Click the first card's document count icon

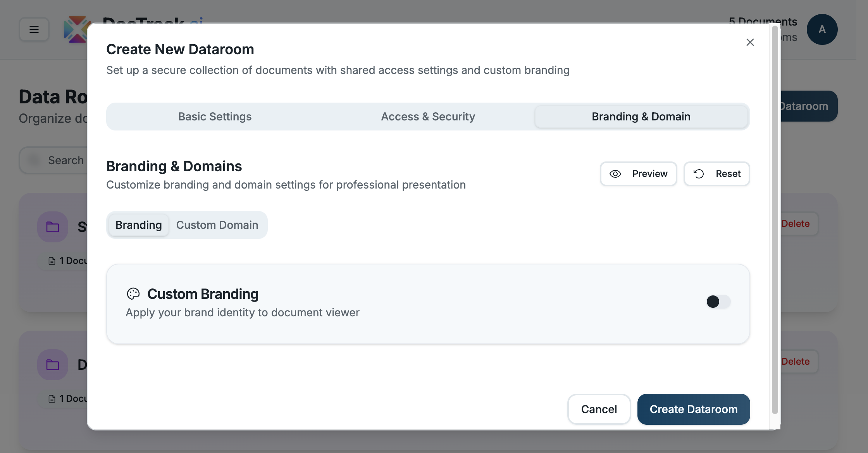click(52, 261)
